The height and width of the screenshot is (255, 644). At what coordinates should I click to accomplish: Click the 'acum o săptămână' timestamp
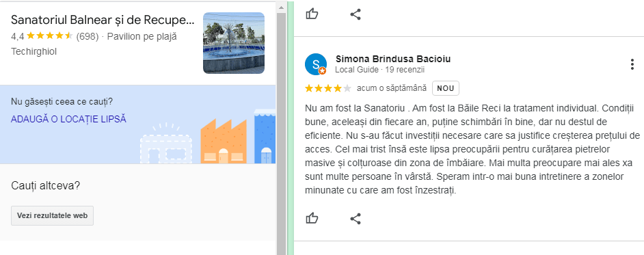point(392,88)
